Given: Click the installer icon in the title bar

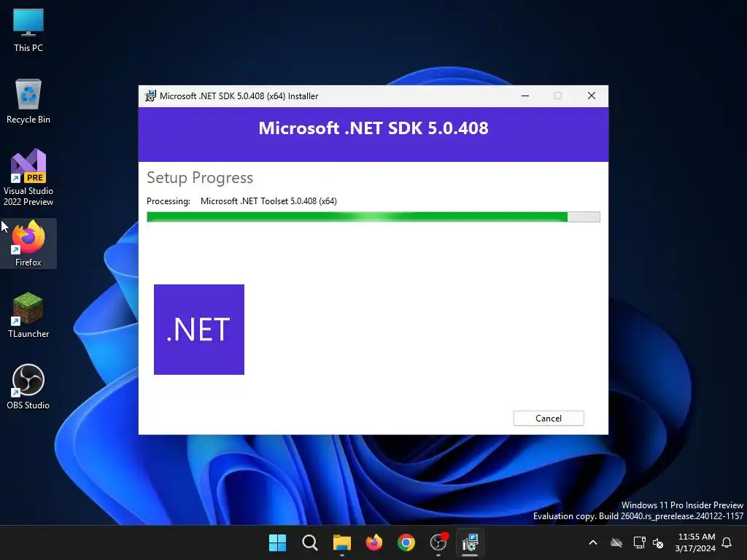Looking at the screenshot, I should [x=150, y=96].
